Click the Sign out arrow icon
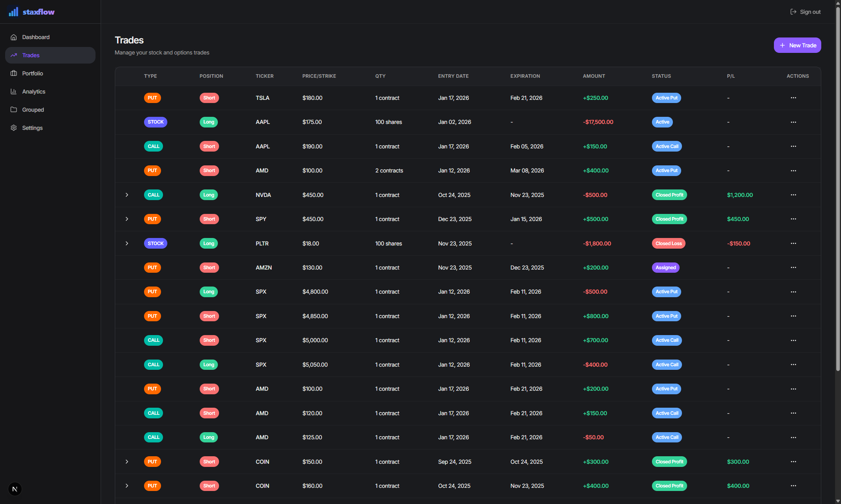The image size is (841, 504). coord(793,12)
